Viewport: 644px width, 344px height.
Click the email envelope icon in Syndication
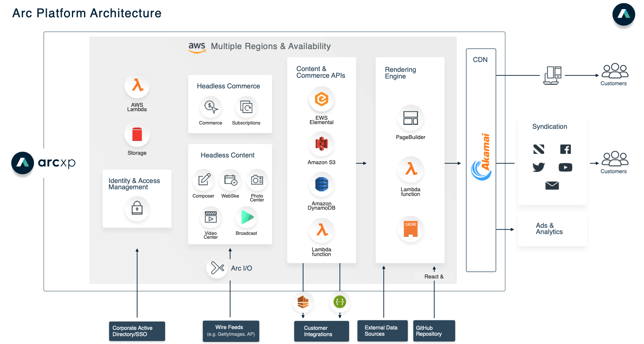[552, 185]
